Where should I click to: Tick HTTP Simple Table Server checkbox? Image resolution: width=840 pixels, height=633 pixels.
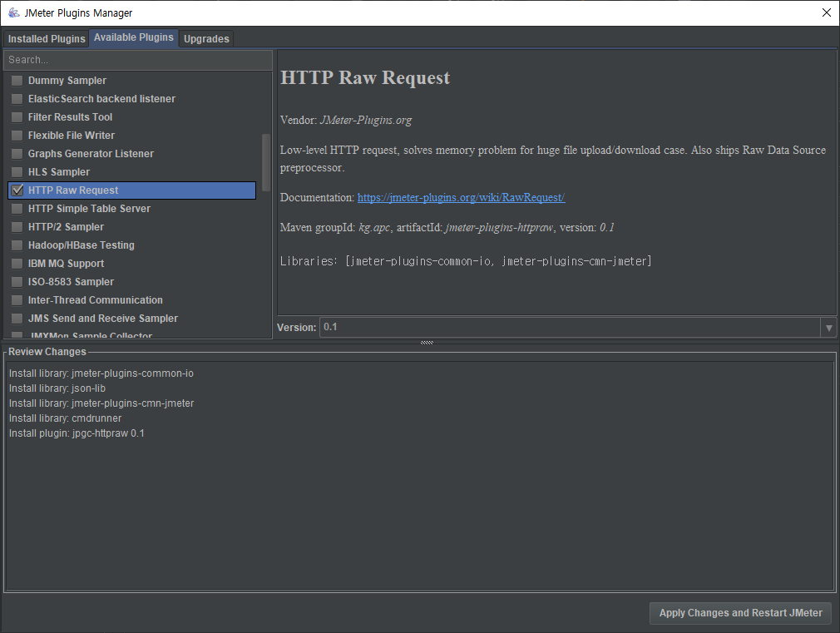(x=17, y=209)
